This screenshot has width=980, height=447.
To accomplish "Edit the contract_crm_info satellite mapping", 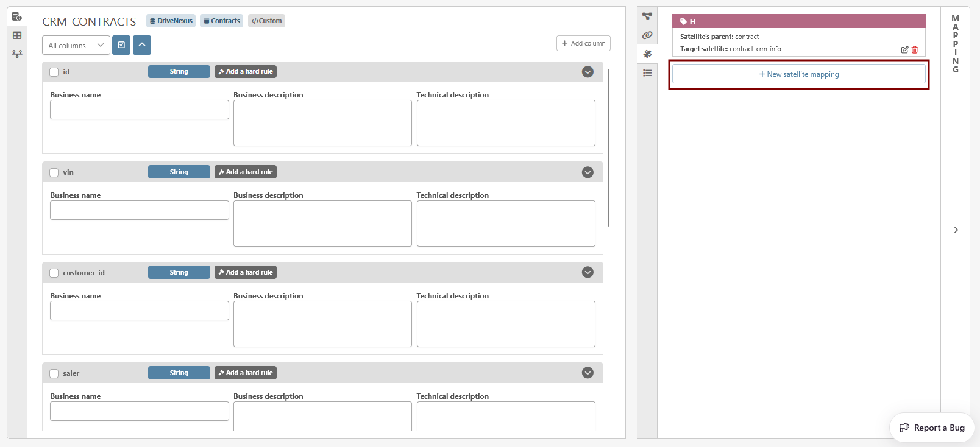I will (904, 50).
